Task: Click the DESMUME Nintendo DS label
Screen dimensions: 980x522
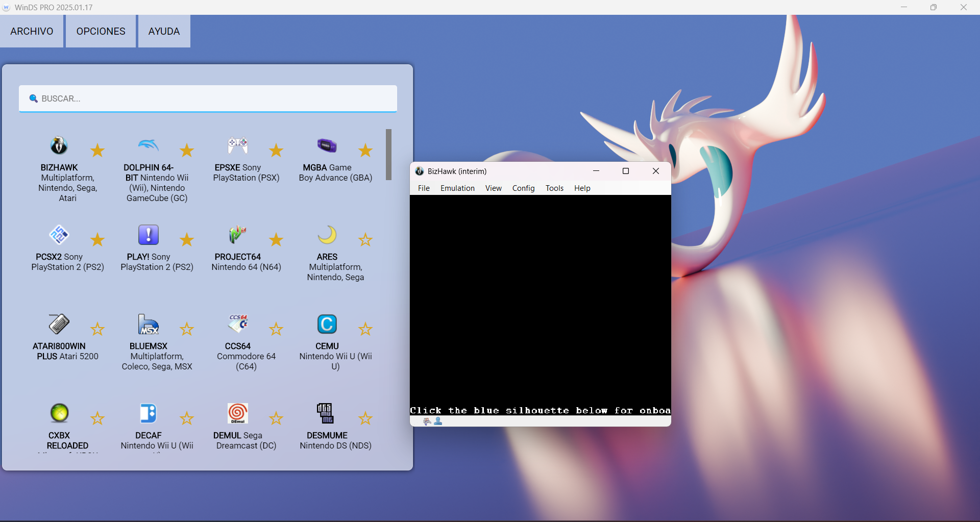Action: tap(335, 440)
